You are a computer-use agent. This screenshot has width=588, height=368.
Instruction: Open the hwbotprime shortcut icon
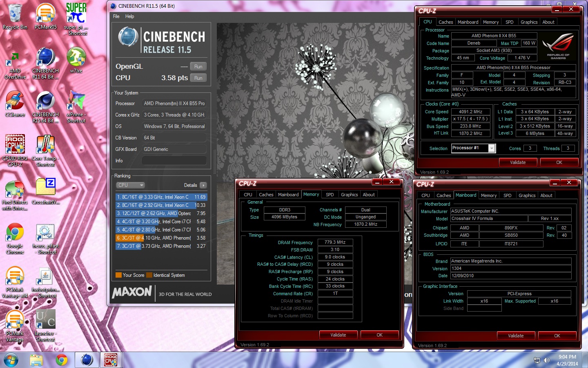46,282
